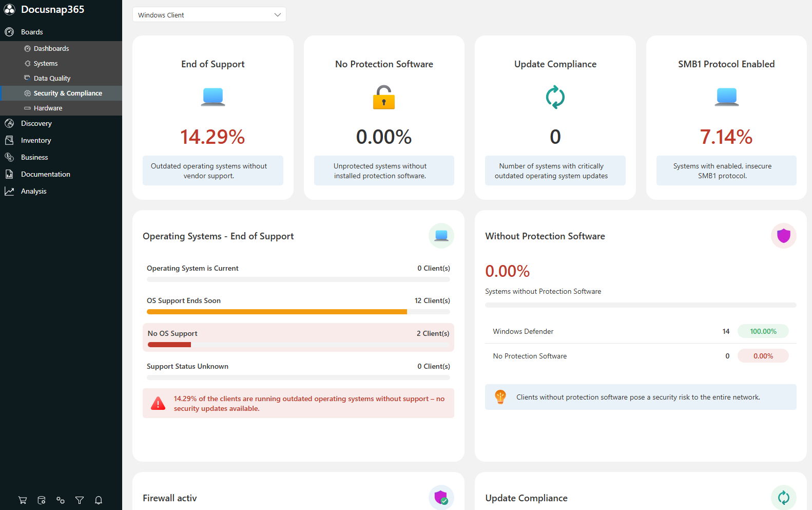Viewport: 812px width, 510px height.
Task: Click the lightbulb hint icon
Action: (x=500, y=397)
